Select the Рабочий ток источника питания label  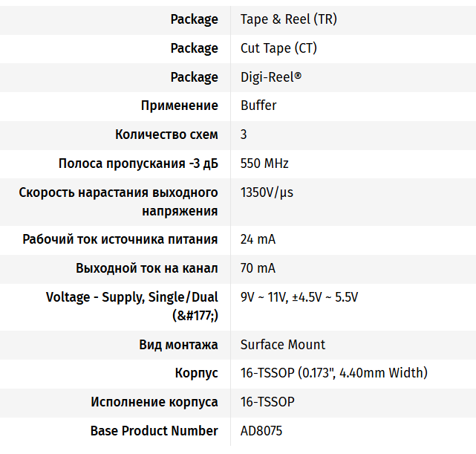click(x=120, y=239)
